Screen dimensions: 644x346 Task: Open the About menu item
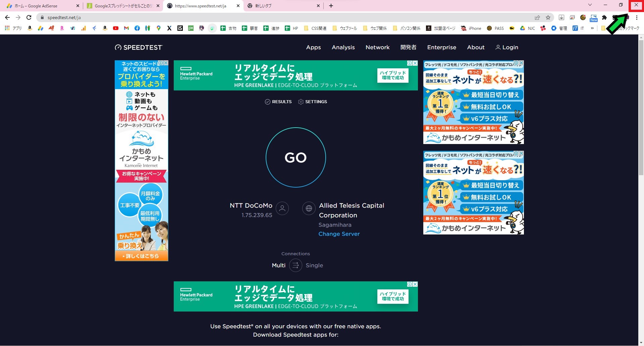click(x=476, y=47)
